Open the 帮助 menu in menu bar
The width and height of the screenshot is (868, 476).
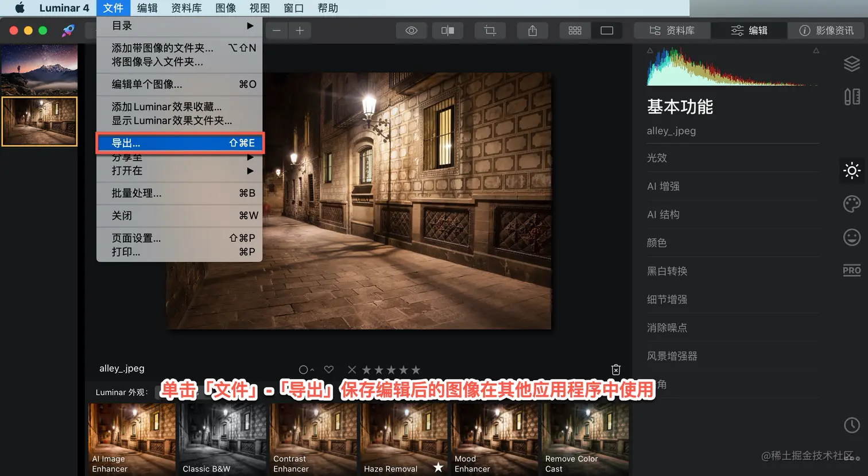coord(327,8)
